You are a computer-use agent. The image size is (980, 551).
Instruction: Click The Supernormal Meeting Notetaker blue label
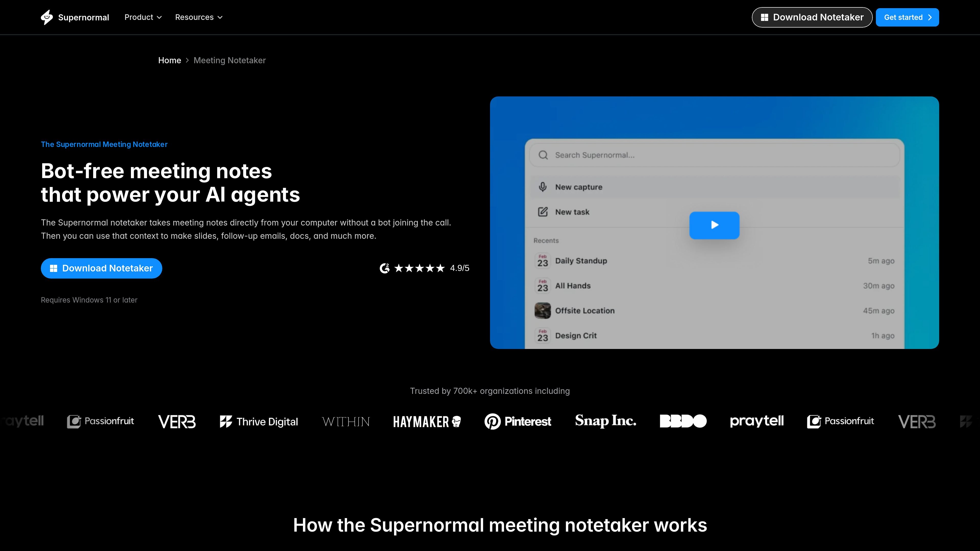click(104, 144)
